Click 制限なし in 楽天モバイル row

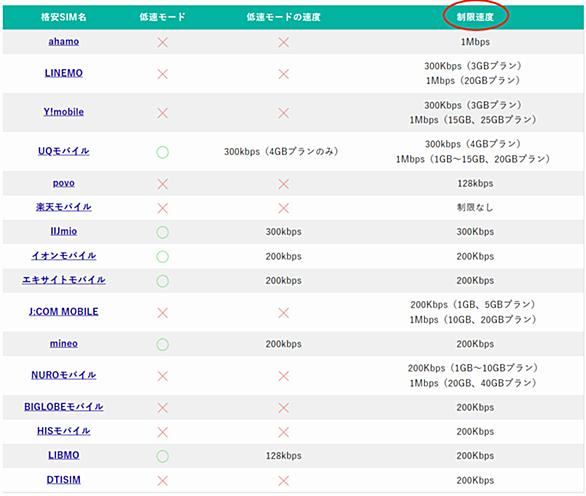[475, 207]
